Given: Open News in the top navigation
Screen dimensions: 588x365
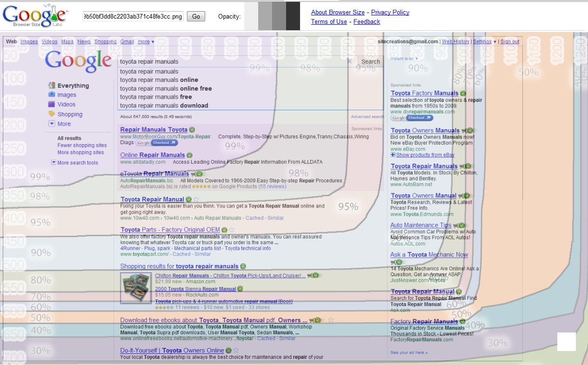Looking at the screenshot, I should (x=84, y=42).
